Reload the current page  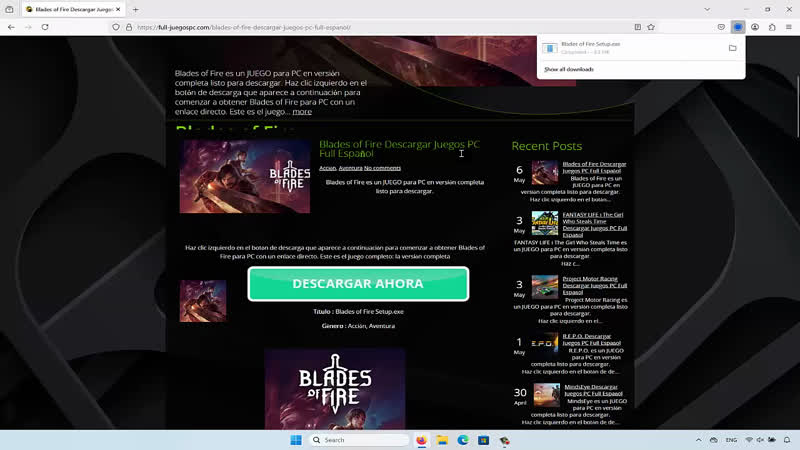[x=45, y=27]
